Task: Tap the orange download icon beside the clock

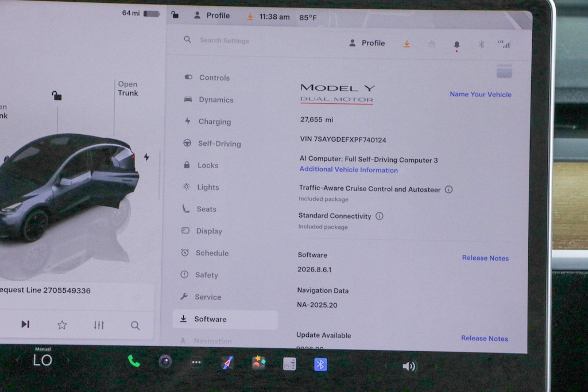Action: click(x=250, y=17)
